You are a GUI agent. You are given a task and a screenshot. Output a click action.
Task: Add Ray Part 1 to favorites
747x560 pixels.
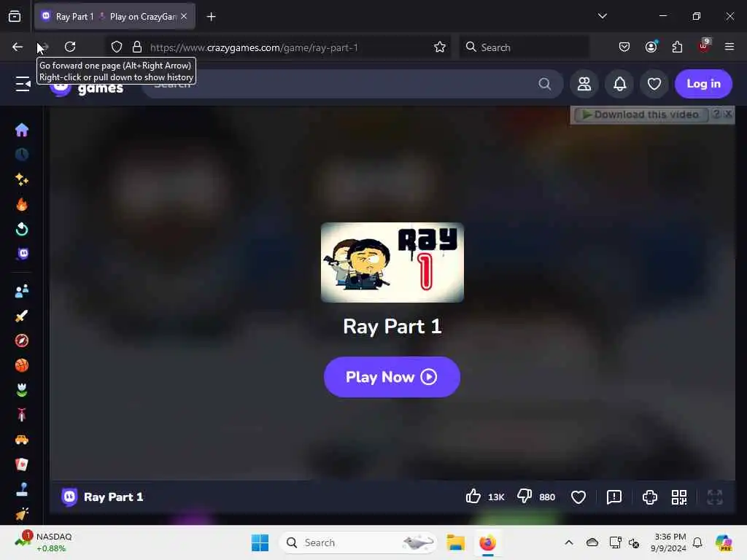coord(578,497)
